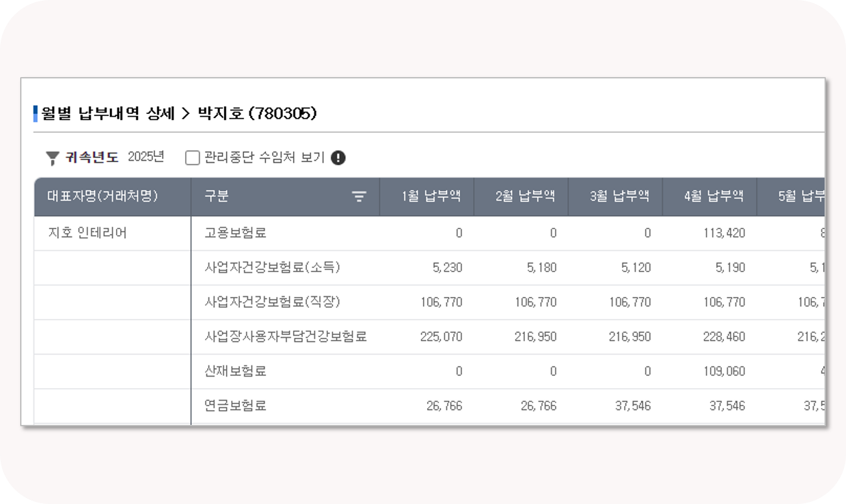Click the 고용보험료 row label

pos(235,233)
